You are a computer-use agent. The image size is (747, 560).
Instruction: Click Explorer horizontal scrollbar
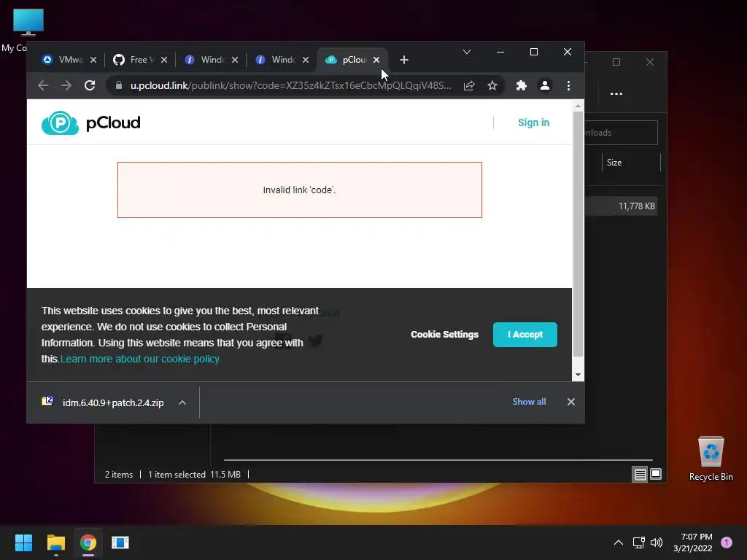point(438,460)
